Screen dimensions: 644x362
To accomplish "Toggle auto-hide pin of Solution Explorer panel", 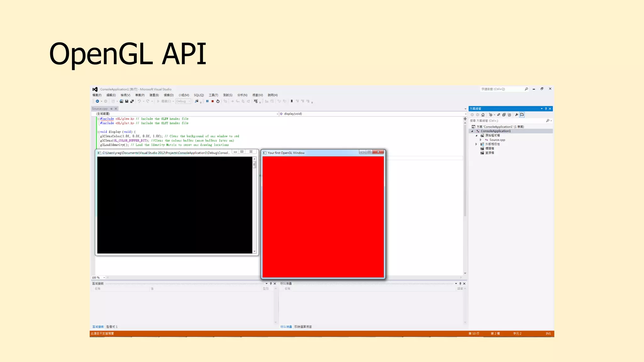I will pyautogui.click(x=546, y=109).
